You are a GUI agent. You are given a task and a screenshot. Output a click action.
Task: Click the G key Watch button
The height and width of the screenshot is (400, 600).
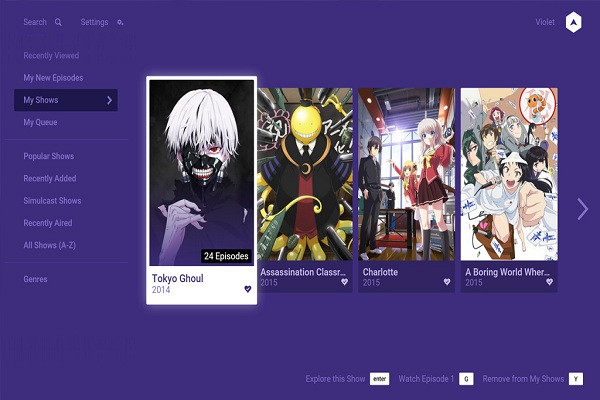tap(466, 379)
